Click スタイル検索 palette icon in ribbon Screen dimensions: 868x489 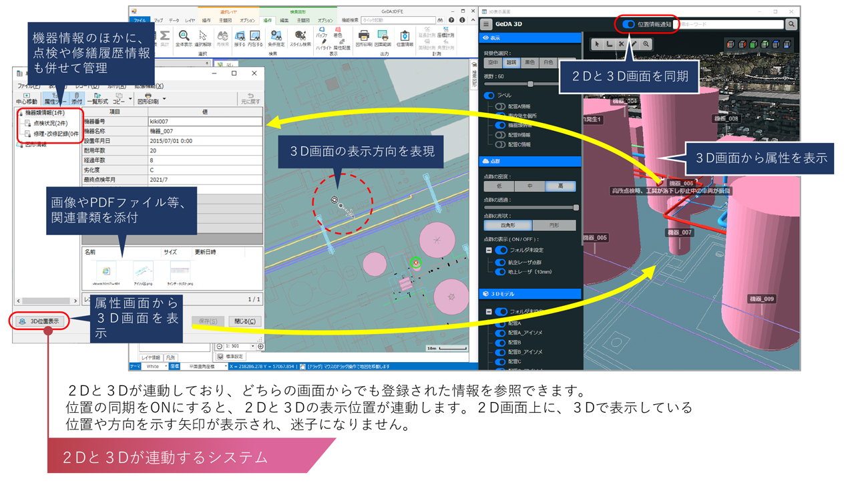pyautogui.click(x=300, y=38)
